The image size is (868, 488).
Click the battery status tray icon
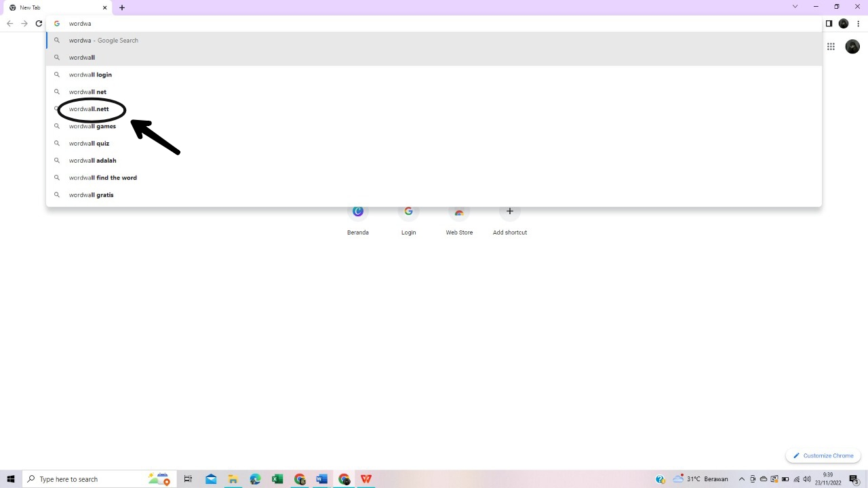785,479
